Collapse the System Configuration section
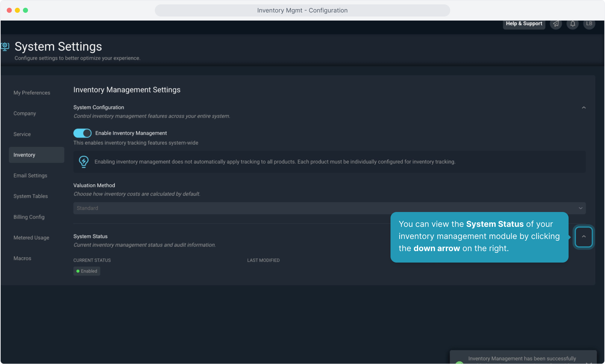The height and width of the screenshot is (364, 605). pyautogui.click(x=584, y=108)
